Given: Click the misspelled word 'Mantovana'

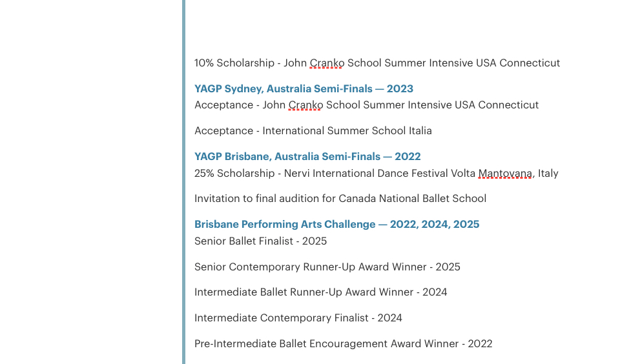Looking at the screenshot, I should 506,174.
